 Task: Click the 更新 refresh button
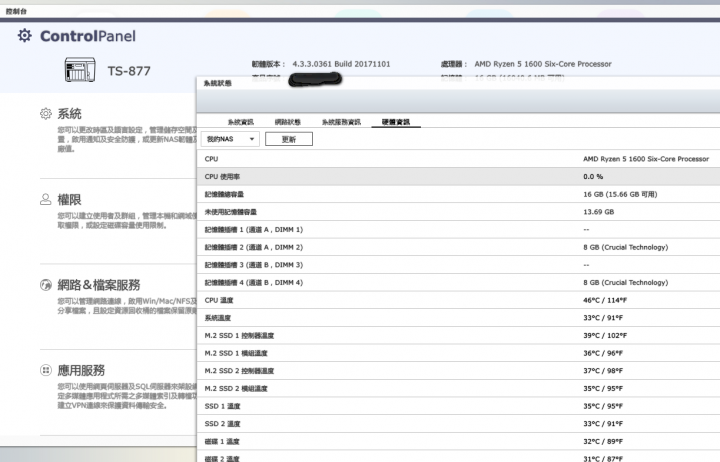coord(289,139)
